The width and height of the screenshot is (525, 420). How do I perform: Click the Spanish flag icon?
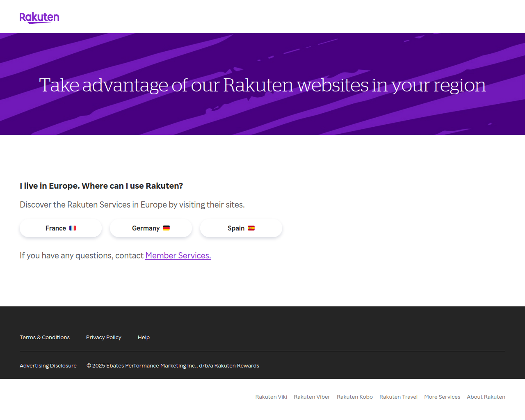click(x=251, y=228)
